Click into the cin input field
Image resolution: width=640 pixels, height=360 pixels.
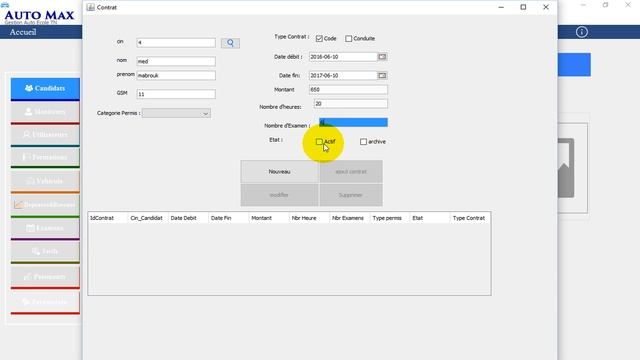(x=176, y=42)
